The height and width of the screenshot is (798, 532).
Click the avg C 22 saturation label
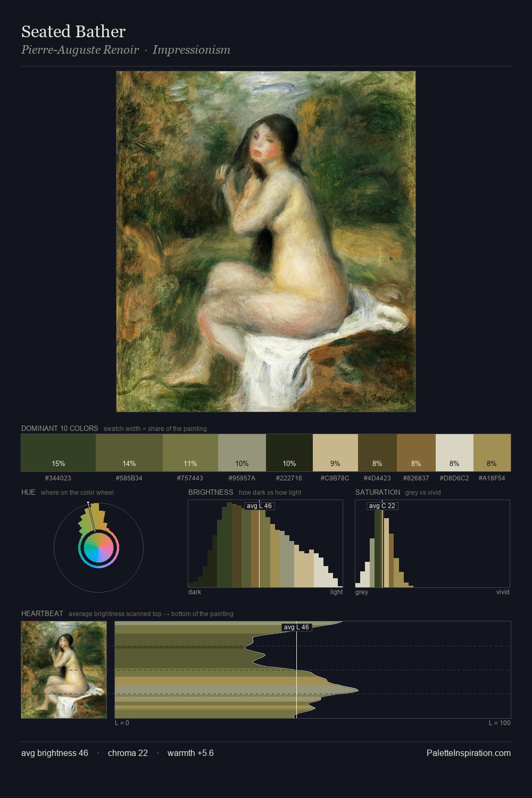coord(382,506)
